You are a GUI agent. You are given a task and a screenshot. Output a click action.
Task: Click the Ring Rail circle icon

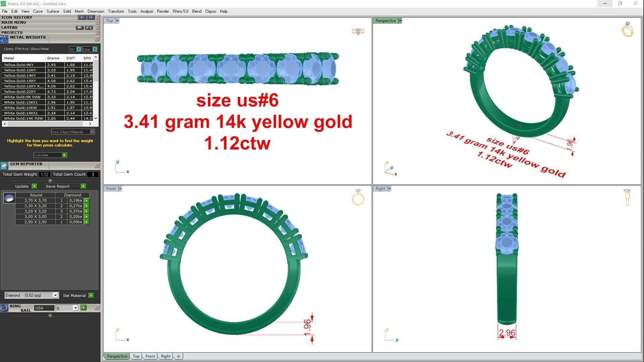click(x=4, y=308)
